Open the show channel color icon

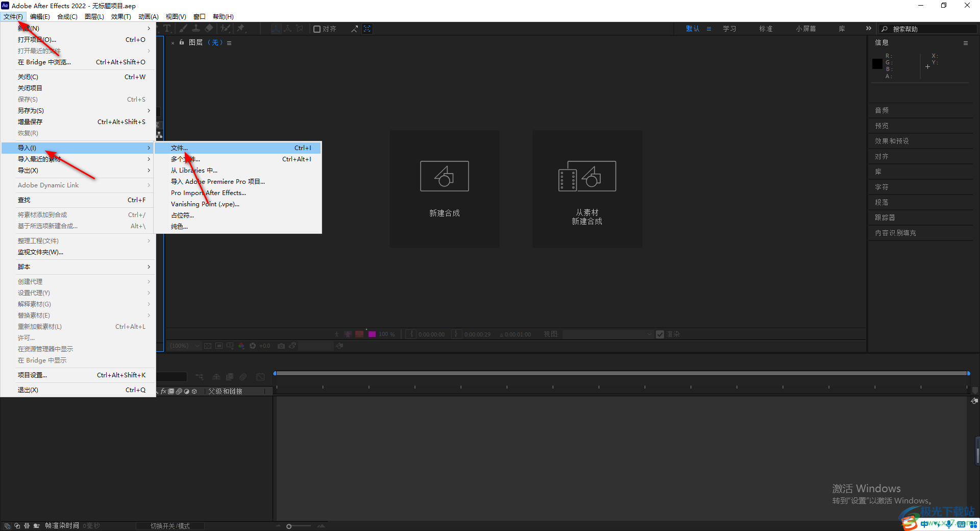click(241, 346)
